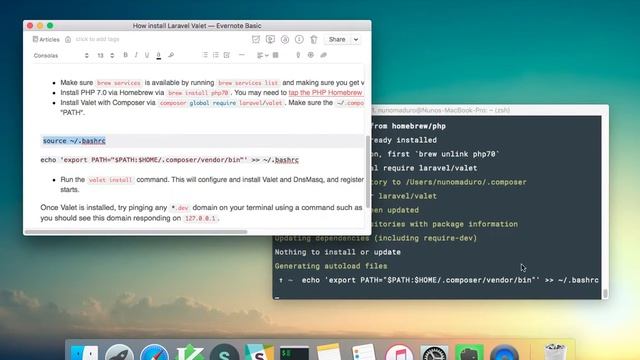Viewport: 640px width, 360px height.
Task: Open the Consolas font family dropdown
Action: tap(61, 56)
